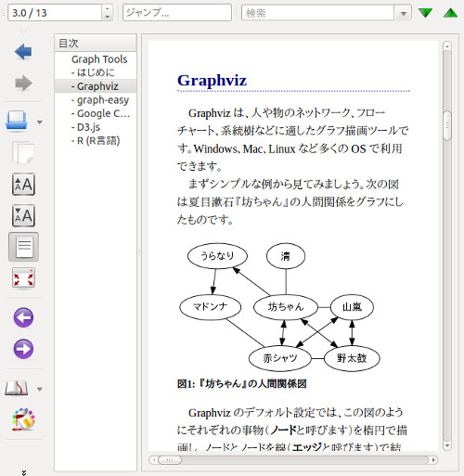464x476 pixels.
Task: Increase font size with the larger A icon
Action: coord(23,185)
